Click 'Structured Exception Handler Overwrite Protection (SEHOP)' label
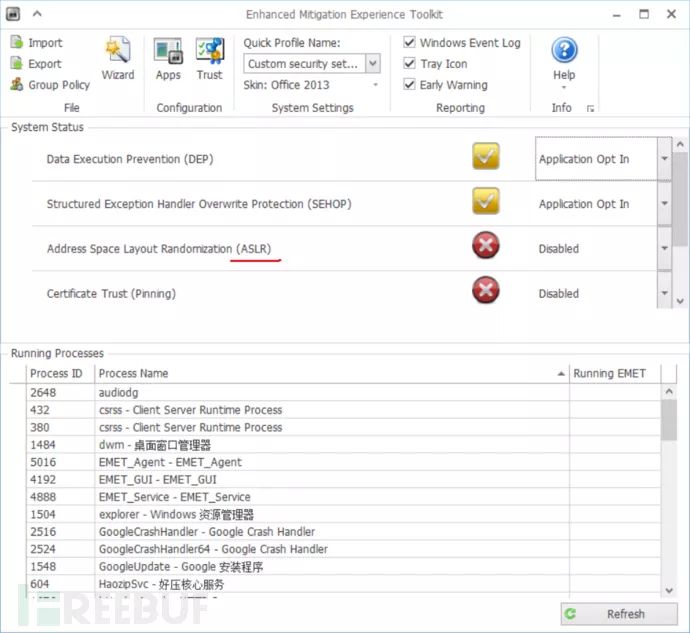The height and width of the screenshot is (633, 690). 199,204
